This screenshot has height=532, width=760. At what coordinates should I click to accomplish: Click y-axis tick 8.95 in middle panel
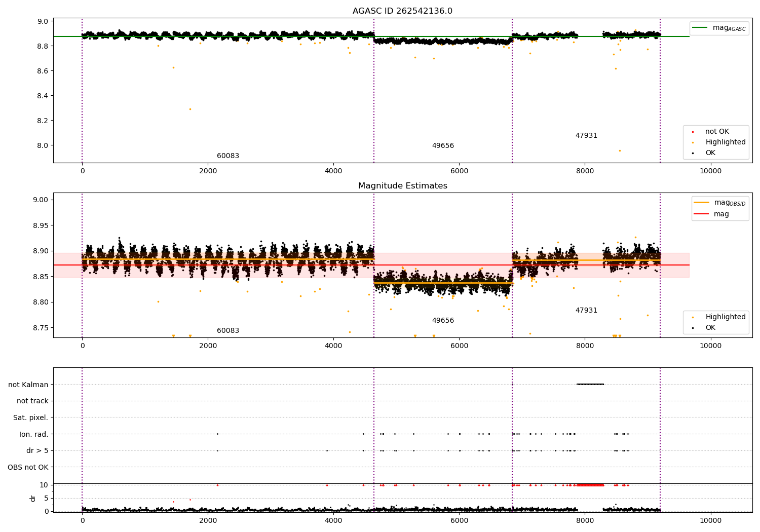(x=41, y=226)
